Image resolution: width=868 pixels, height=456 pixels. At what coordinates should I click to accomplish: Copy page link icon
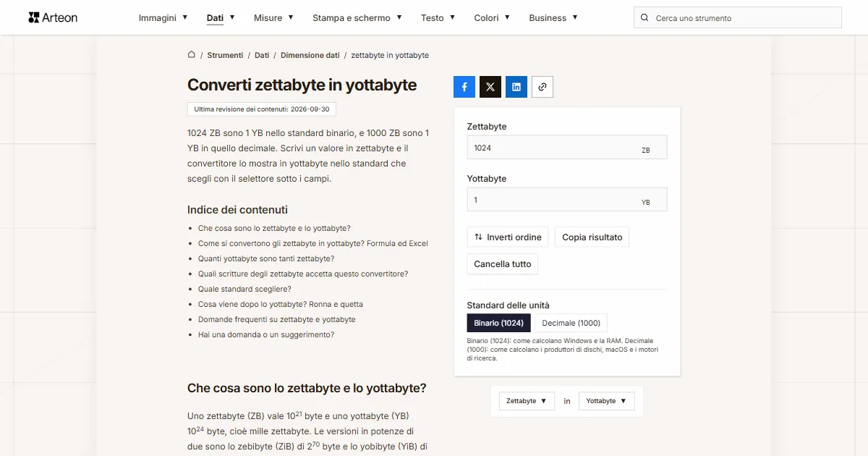tap(542, 87)
